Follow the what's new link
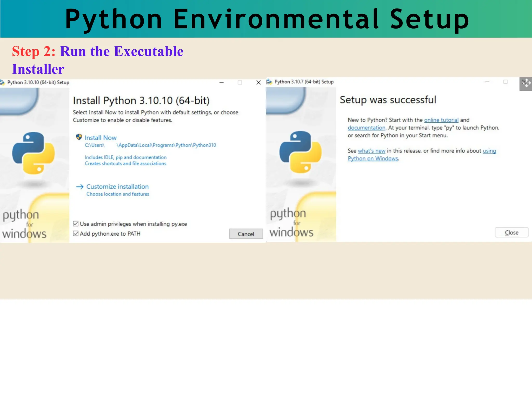This screenshot has height=399, width=532. (371, 151)
